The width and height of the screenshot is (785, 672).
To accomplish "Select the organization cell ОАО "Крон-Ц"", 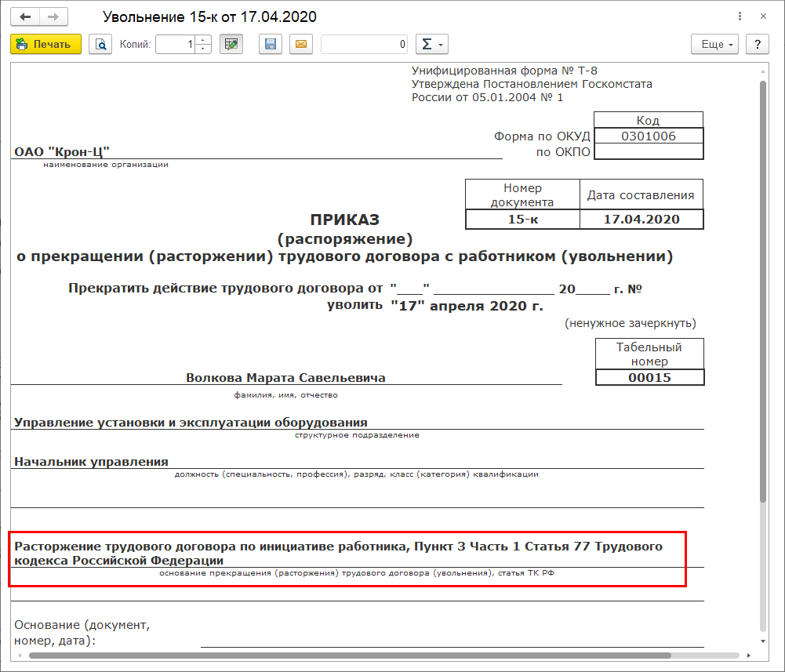I will 62,151.
